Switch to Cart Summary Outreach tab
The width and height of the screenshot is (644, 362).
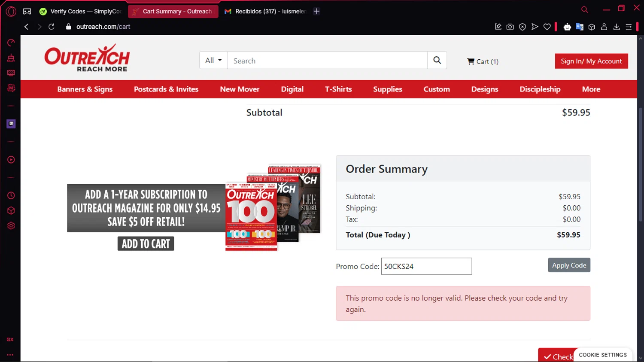coord(173,12)
